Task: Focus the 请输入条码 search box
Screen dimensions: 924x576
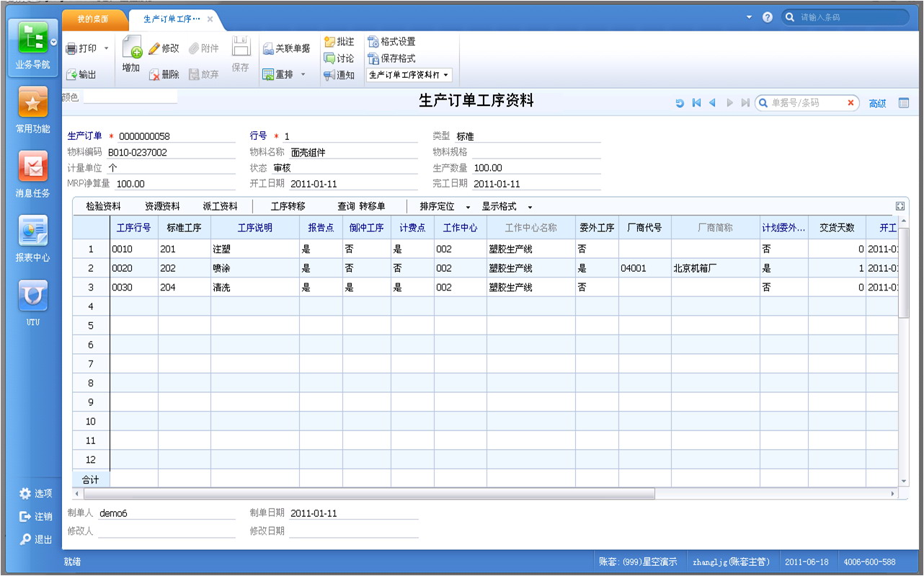Action: [x=845, y=17]
